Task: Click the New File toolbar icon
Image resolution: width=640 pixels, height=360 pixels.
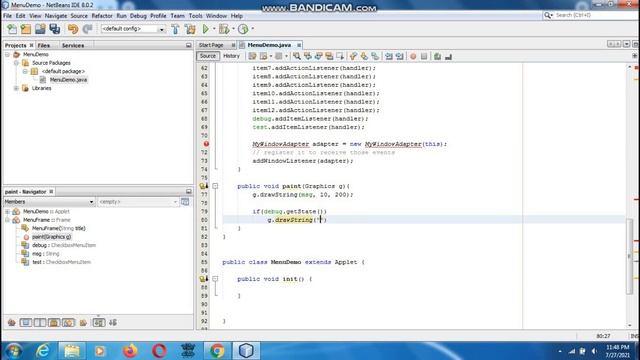Action: click(x=12, y=29)
